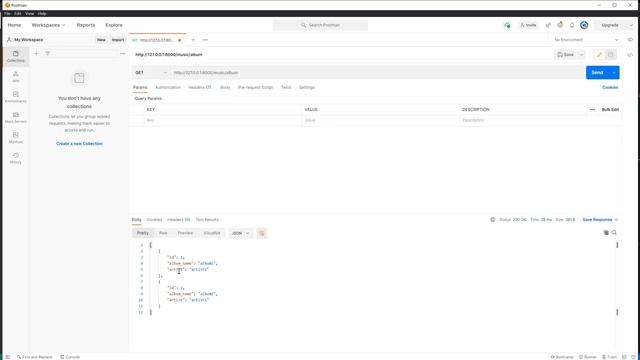Open the request tabs overflow menu

pos(205,40)
